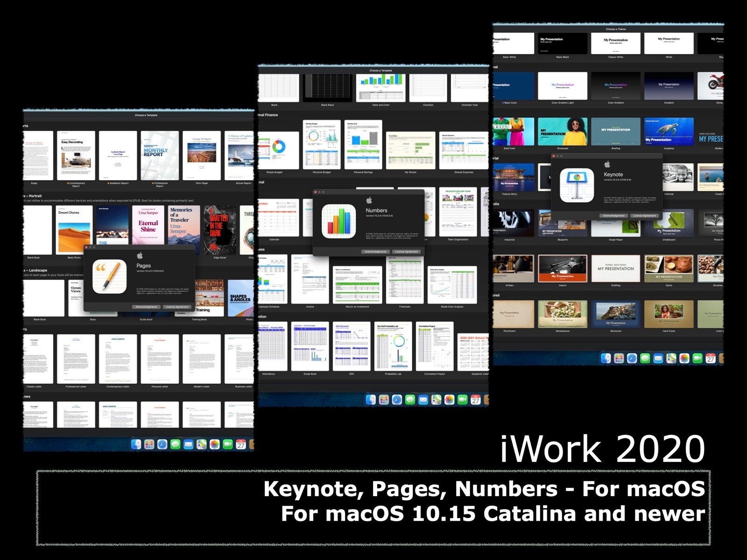Open Mail in the Numbers screenshot dock

point(423,399)
